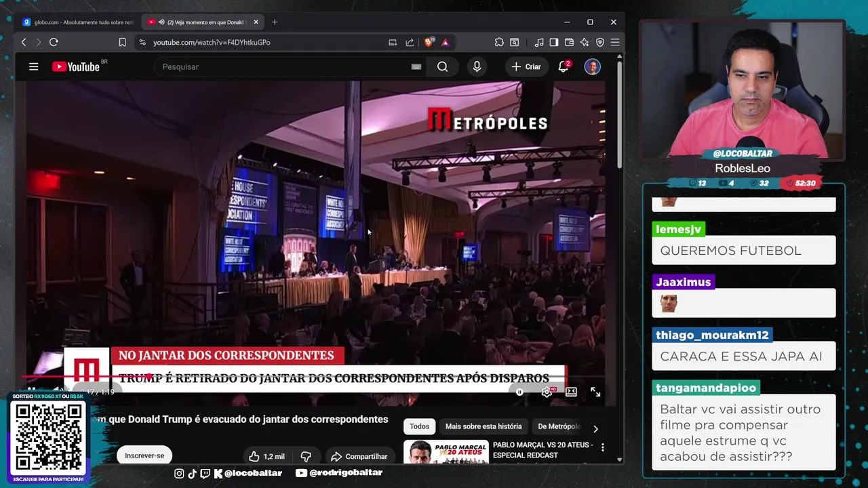Click the YouTube search magnifier button
868x488 pixels.
click(x=443, y=66)
